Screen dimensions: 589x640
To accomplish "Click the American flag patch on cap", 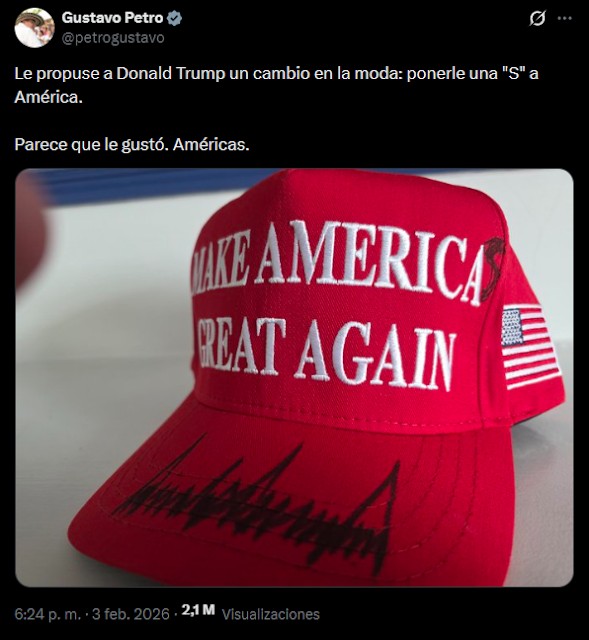I will click(x=529, y=346).
